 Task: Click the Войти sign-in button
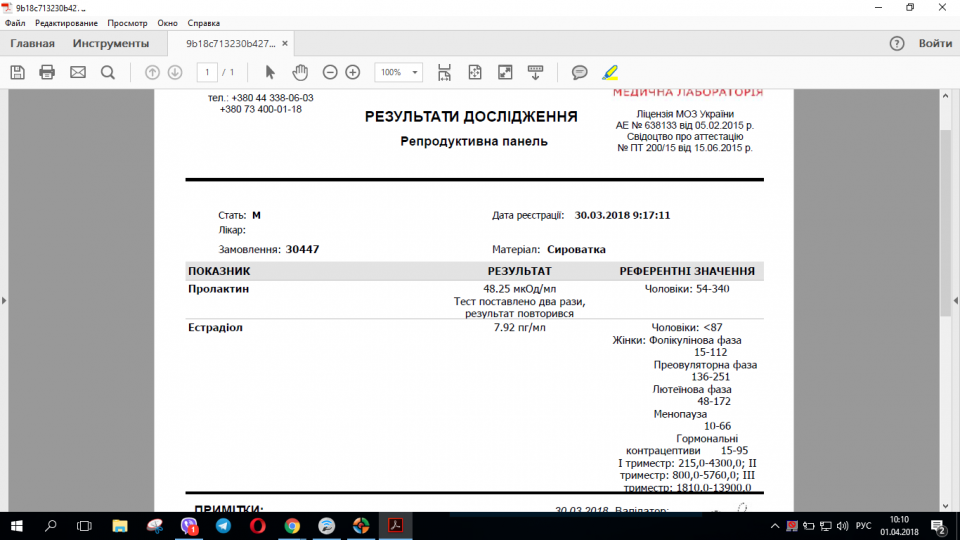(x=935, y=43)
